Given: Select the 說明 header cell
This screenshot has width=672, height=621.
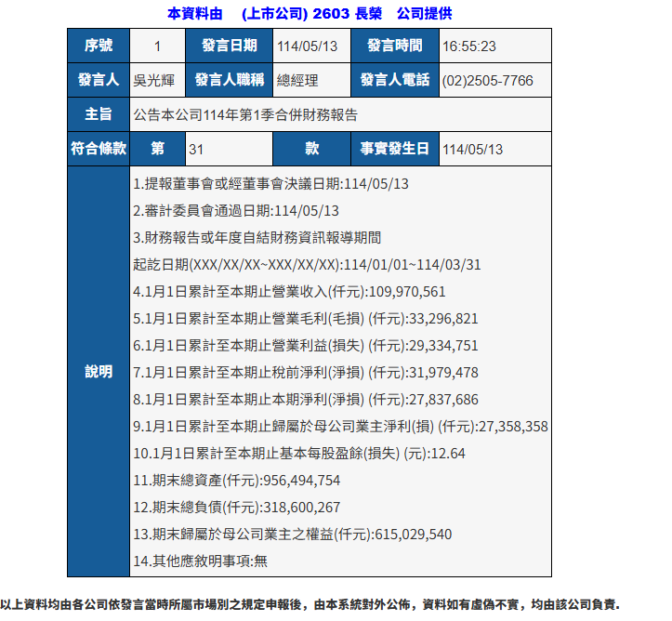Looking at the screenshot, I should point(99,372).
